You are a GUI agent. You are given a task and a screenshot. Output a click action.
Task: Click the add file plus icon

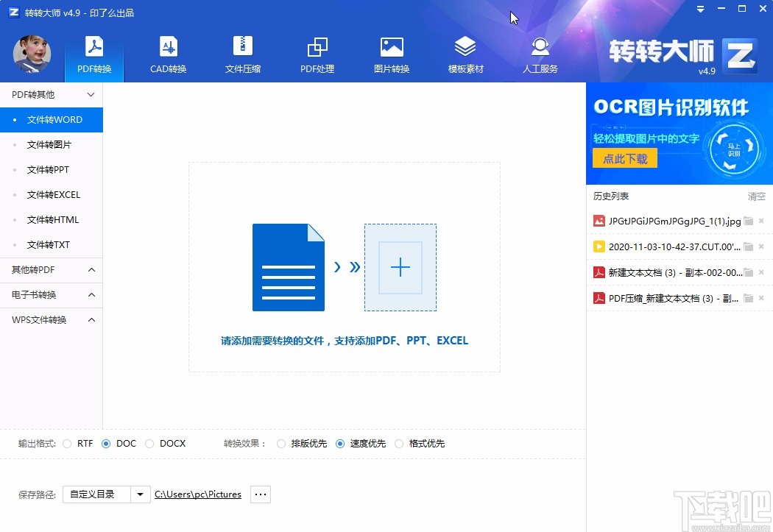click(x=400, y=268)
